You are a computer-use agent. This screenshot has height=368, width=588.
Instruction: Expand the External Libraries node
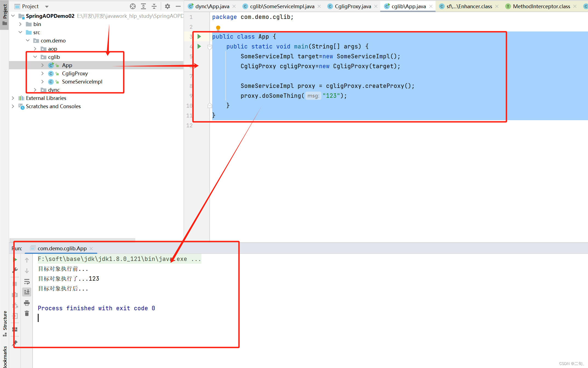[13, 98]
